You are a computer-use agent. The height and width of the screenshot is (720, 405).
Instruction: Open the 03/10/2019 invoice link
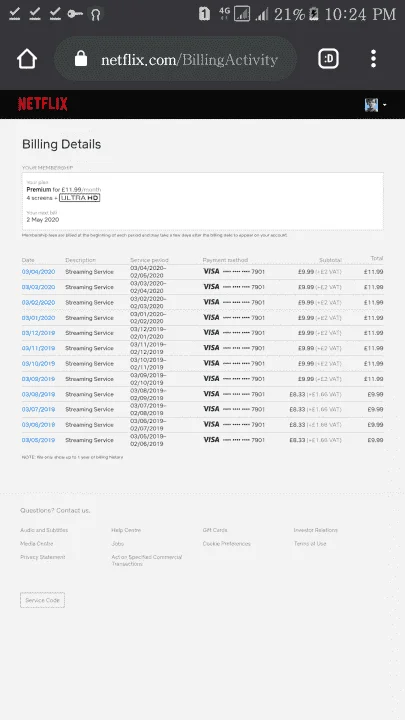38,364
